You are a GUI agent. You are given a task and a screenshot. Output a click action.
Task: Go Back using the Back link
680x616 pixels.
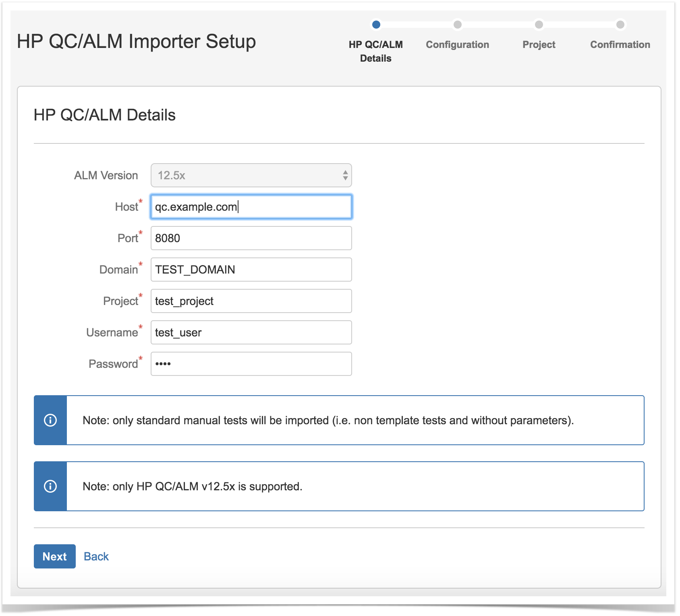click(96, 556)
